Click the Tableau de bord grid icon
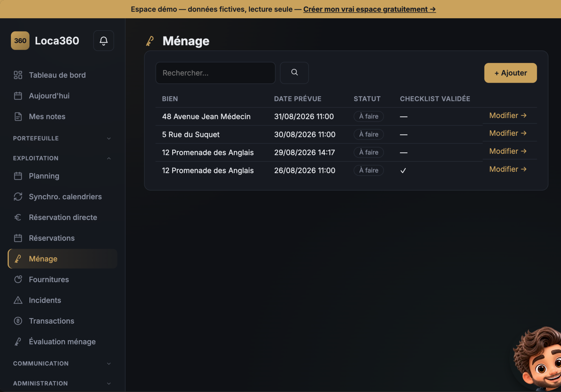Viewport: 561px width, 392px height. [18, 75]
